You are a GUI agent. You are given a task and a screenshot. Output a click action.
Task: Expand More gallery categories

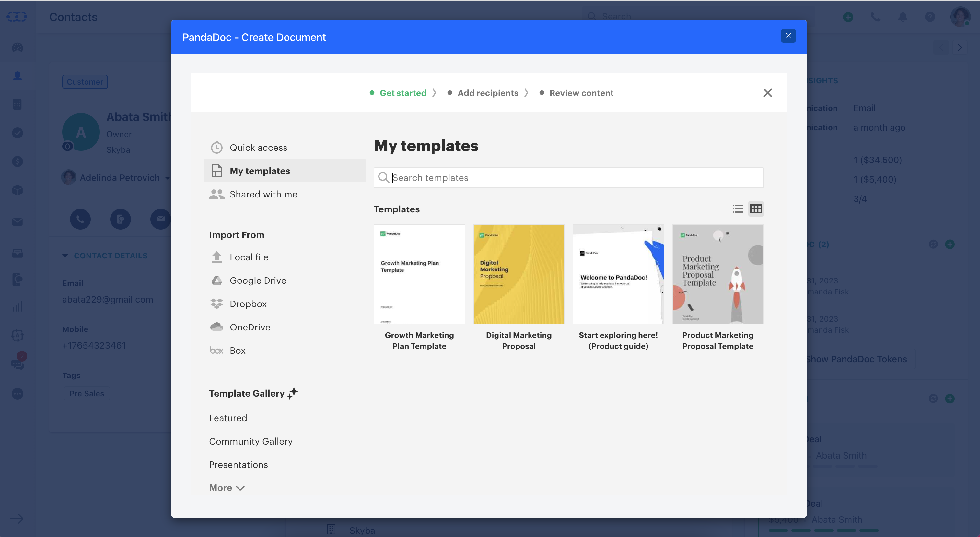point(227,488)
